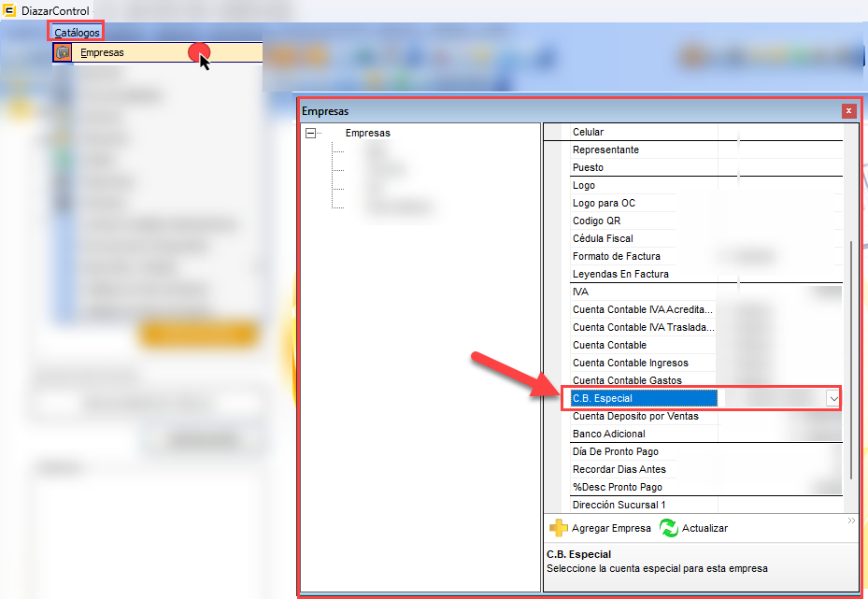
Task: Select the Leyendas En Factura property
Action: [x=620, y=274]
